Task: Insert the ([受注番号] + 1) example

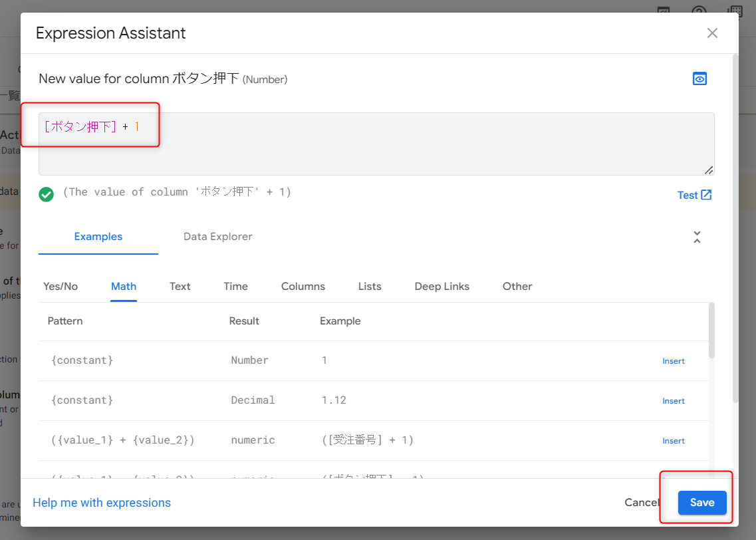Action: [x=673, y=441]
